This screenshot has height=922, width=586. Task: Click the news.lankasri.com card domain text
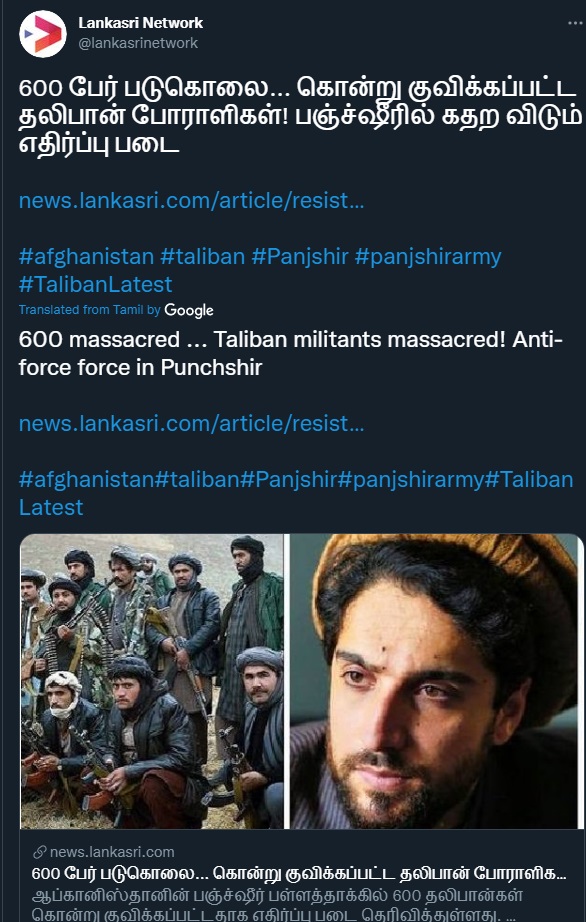112,852
